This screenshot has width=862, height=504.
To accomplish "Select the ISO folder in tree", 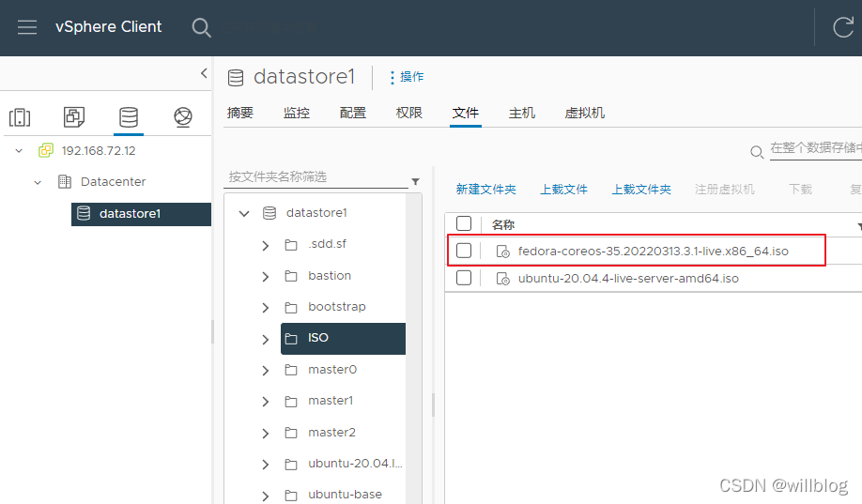I will point(343,339).
